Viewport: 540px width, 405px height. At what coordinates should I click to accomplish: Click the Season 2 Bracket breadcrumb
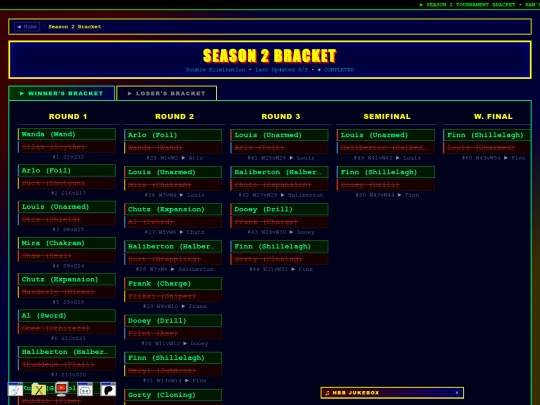tap(75, 27)
